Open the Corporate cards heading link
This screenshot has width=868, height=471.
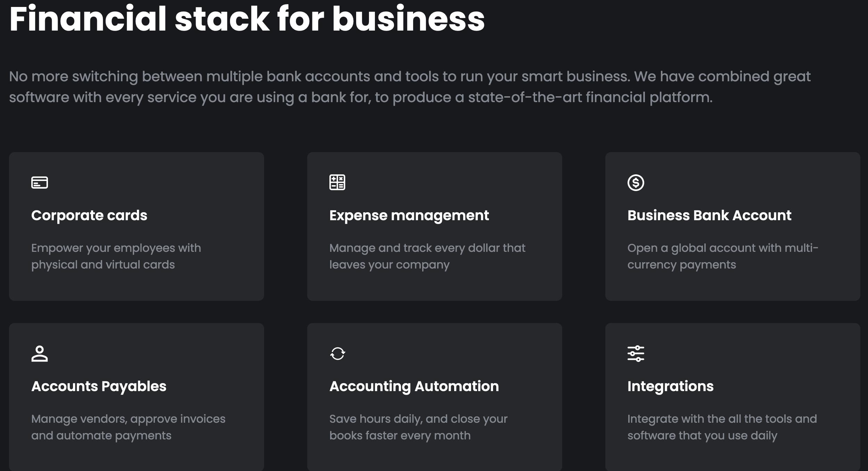click(89, 215)
